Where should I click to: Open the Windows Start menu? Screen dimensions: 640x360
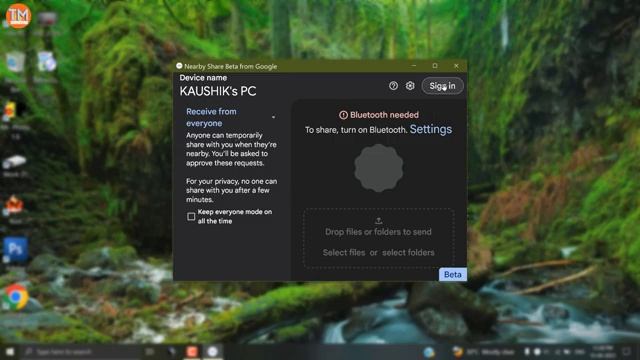tap(10, 351)
